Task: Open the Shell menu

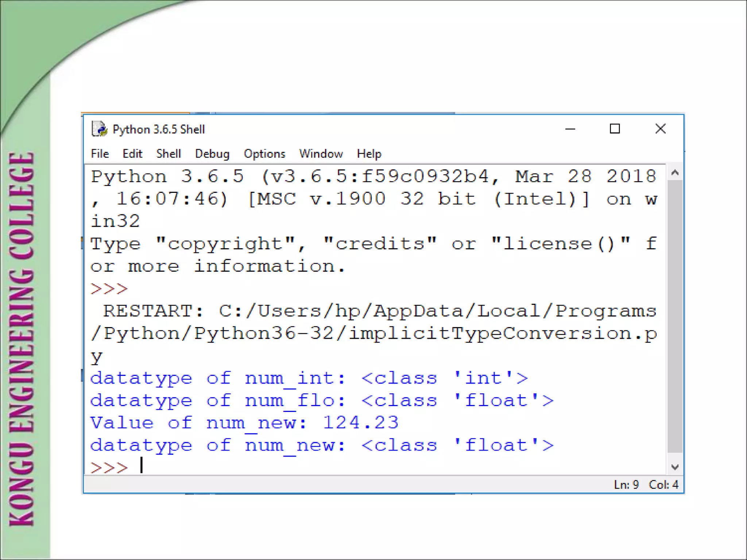Action: click(x=169, y=154)
